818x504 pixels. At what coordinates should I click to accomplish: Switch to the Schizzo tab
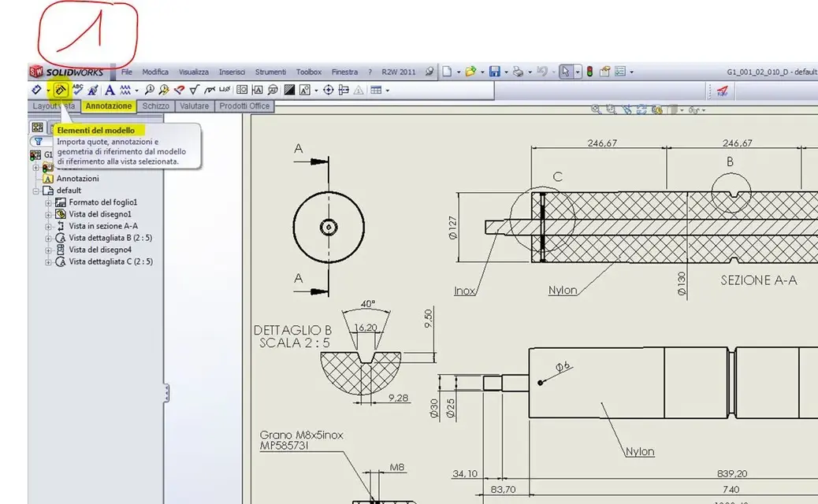click(155, 106)
